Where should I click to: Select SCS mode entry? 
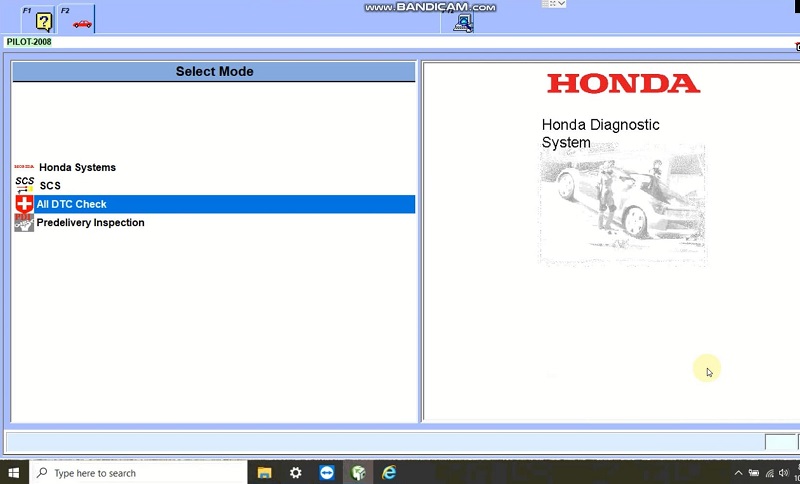[50, 186]
